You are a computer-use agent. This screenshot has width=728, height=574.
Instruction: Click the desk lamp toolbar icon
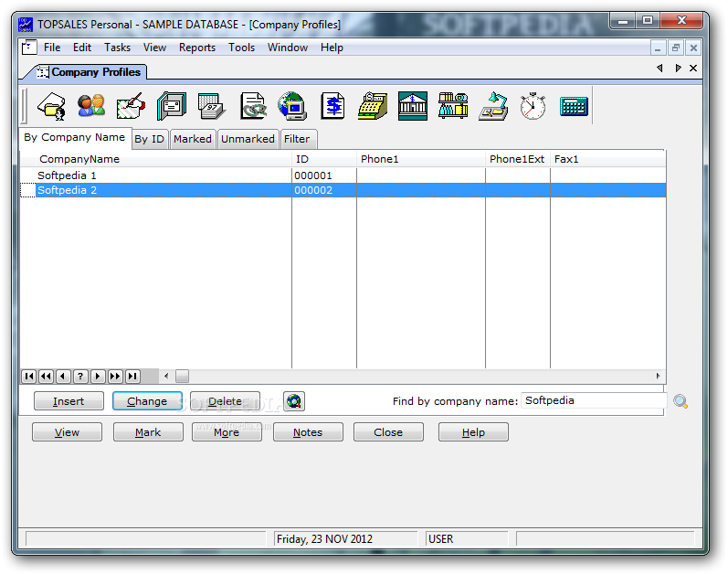493,106
